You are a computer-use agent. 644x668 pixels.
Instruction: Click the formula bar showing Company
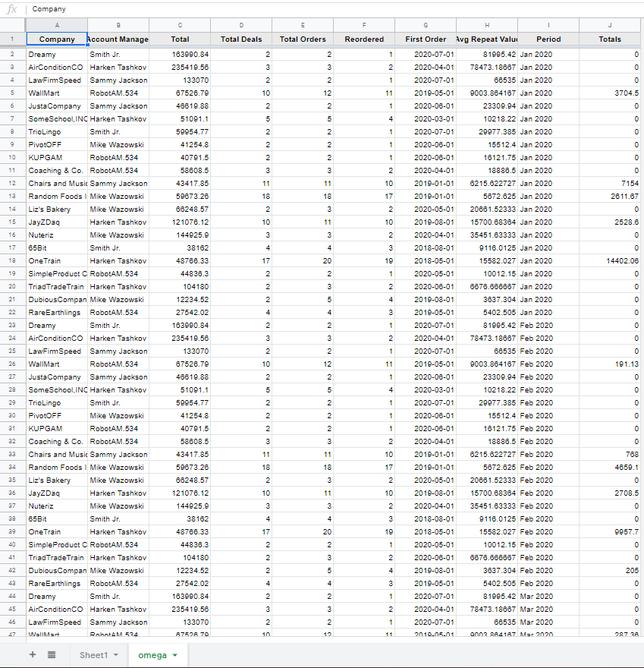click(303, 9)
